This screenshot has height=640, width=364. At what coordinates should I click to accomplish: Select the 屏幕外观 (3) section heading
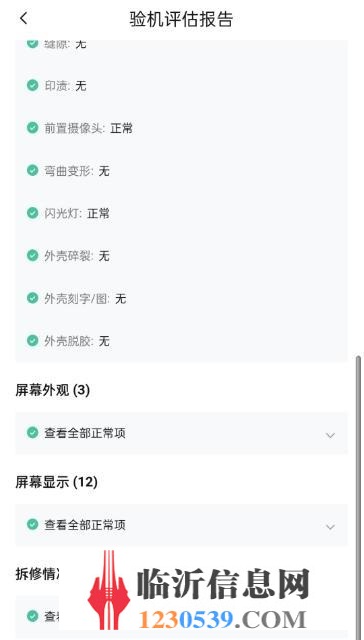click(x=53, y=391)
